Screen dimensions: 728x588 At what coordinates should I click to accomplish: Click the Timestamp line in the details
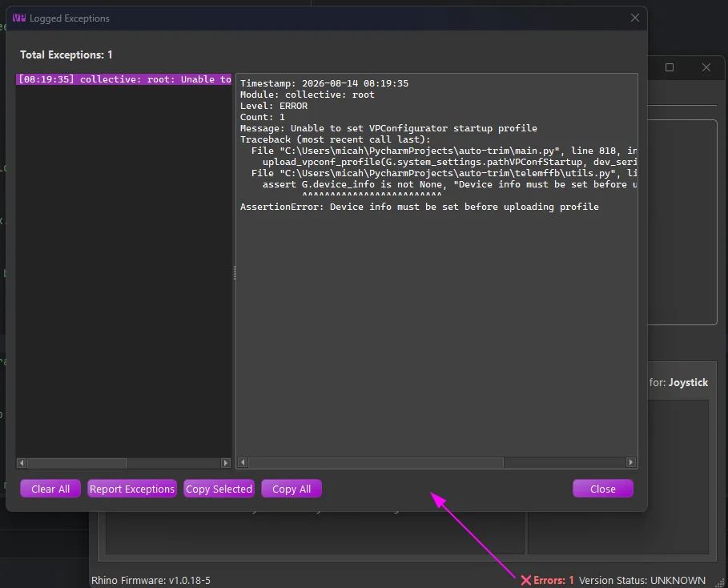(324, 83)
